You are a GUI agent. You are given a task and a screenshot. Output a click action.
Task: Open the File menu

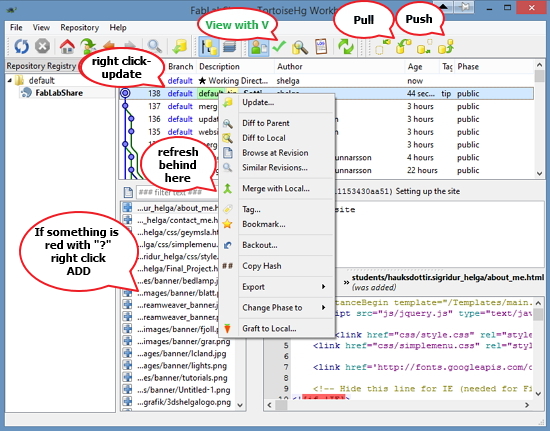pos(16,27)
